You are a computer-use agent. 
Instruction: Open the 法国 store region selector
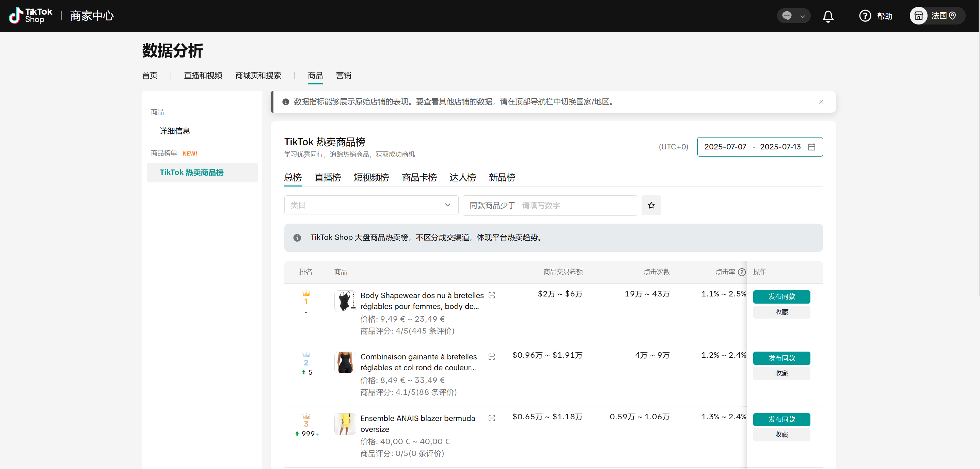click(x=937, y=16)
